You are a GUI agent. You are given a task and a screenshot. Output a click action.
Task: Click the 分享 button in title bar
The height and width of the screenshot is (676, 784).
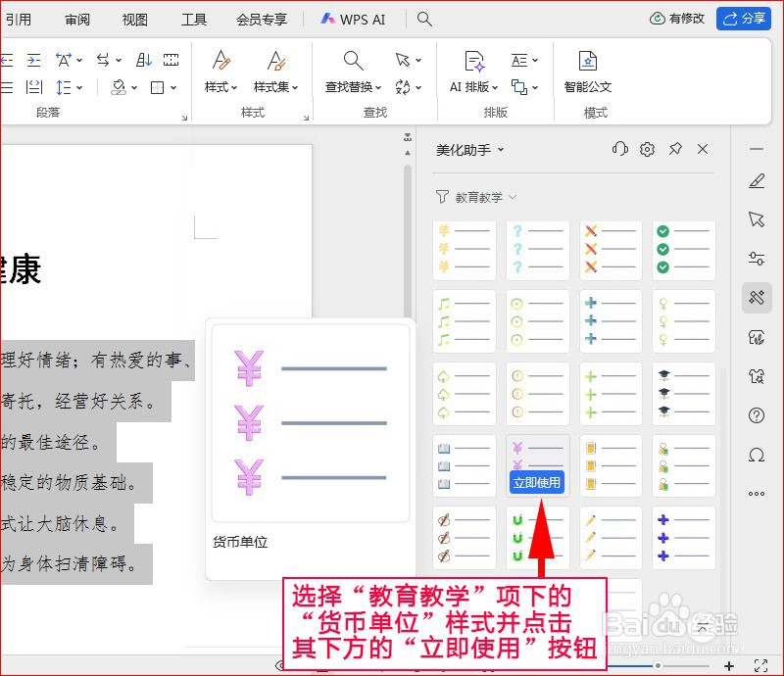point(744,18)
